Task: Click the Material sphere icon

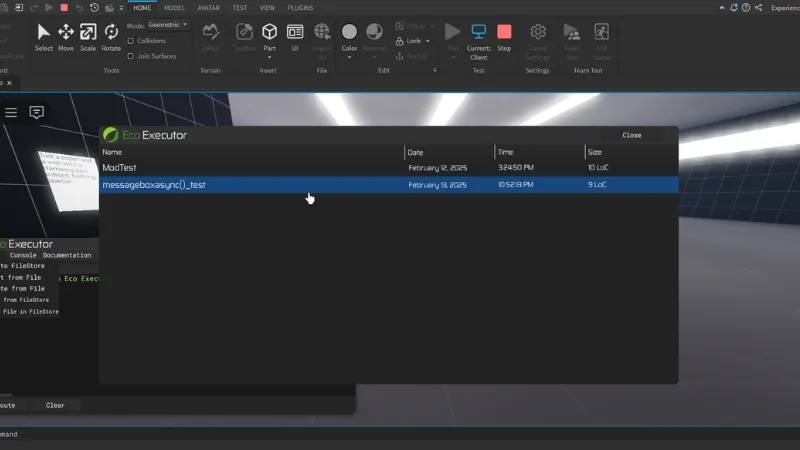Action: (374, 32)
